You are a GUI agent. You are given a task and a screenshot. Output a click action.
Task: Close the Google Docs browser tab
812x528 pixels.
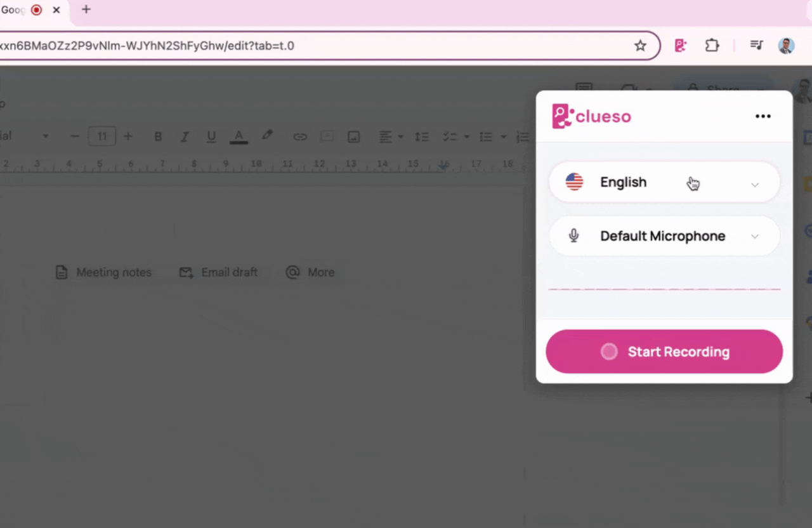(x=56, y=10)
